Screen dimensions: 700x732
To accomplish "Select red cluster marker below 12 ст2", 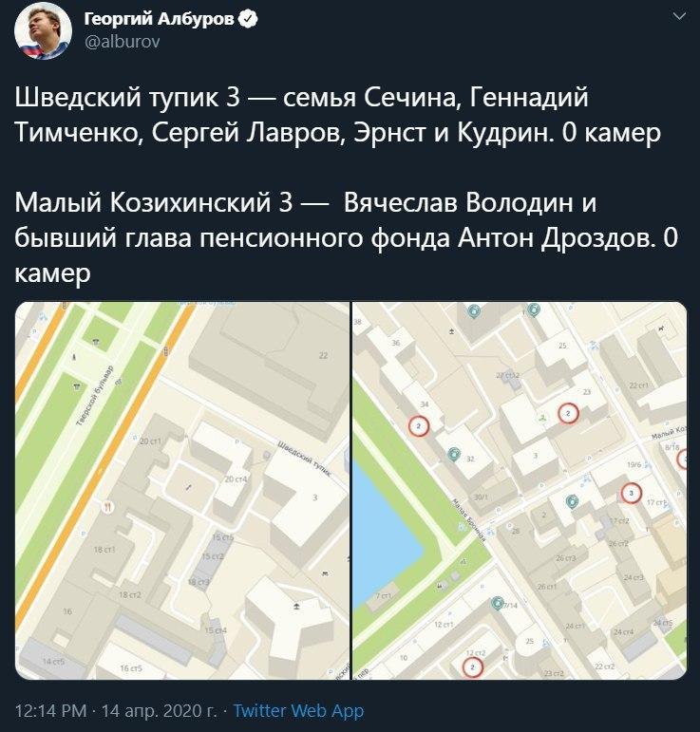I will [x=470, y=666].
